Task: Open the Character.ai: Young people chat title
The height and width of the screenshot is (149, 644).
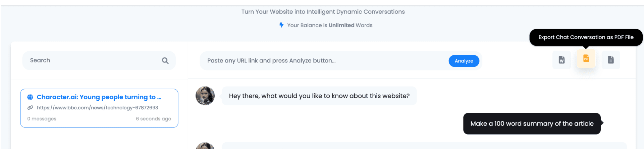Action: 99,97
